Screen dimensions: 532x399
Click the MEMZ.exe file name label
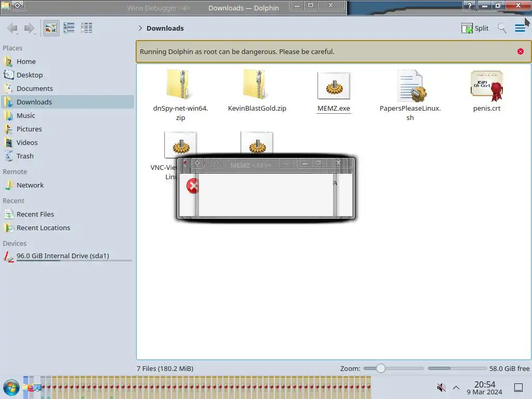pyautogui.click(x=334, y=108)
